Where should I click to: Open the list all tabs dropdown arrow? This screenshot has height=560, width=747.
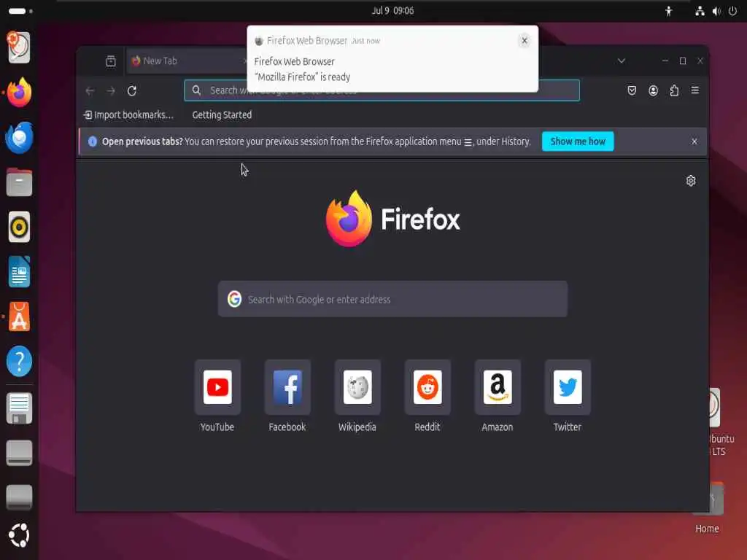[622, 61]
